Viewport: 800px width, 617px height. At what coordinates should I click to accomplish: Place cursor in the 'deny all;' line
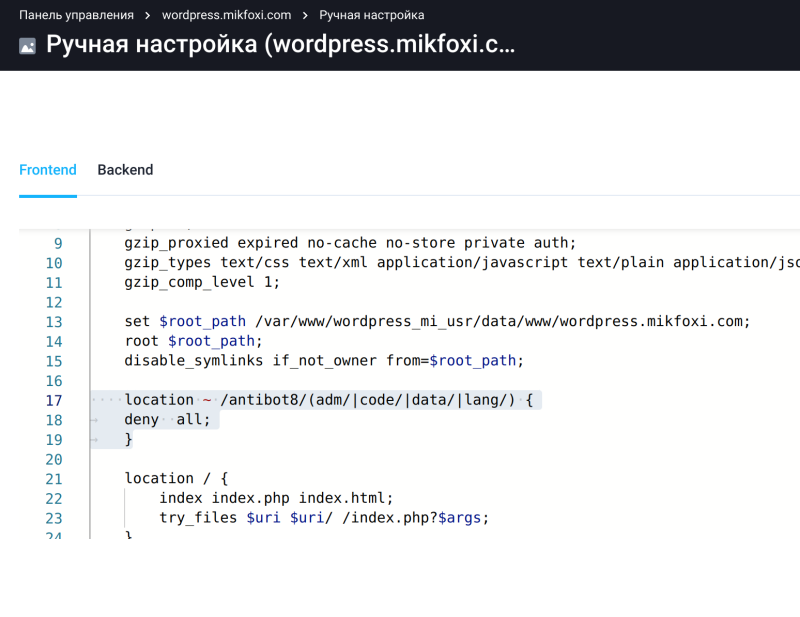[168, 420]
